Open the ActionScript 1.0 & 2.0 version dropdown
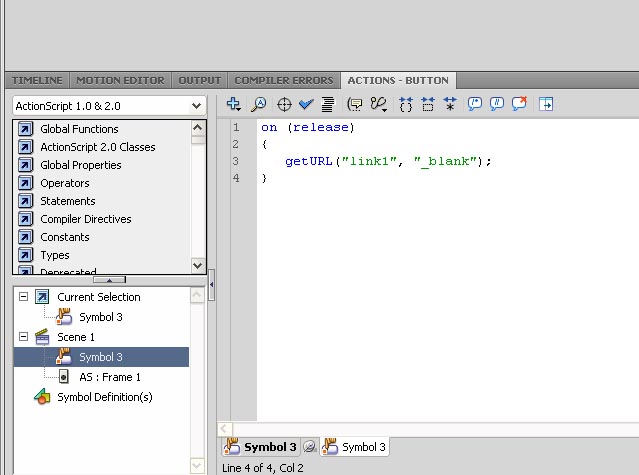The image size is (639, 475). point(108,105)
